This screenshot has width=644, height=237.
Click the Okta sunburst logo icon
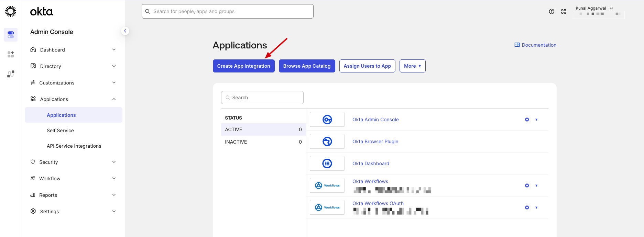coord(11,11)
